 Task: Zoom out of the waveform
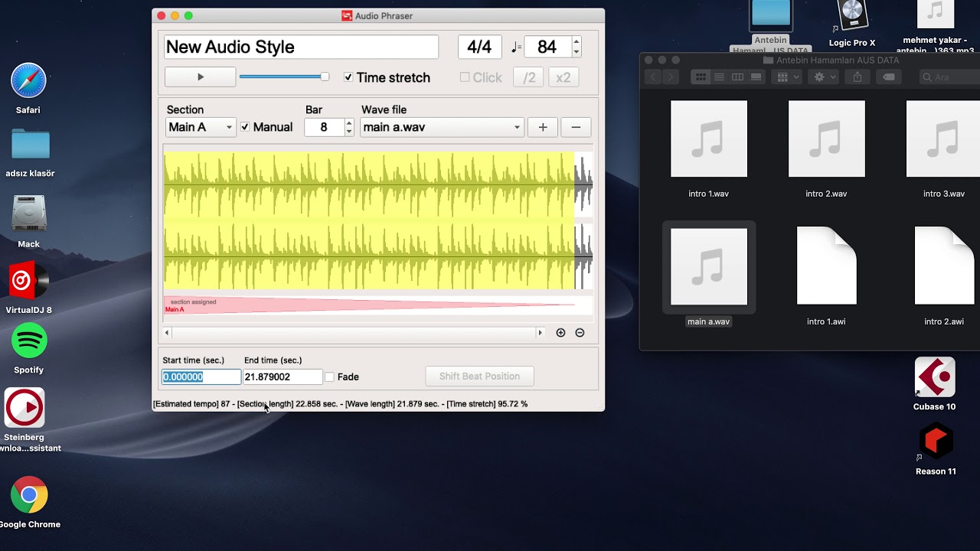click(580, 333)
